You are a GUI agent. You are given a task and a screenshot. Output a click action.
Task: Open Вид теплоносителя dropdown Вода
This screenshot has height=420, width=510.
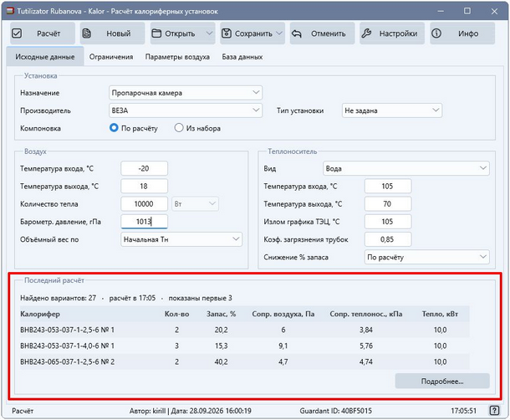tap(406, 168)
